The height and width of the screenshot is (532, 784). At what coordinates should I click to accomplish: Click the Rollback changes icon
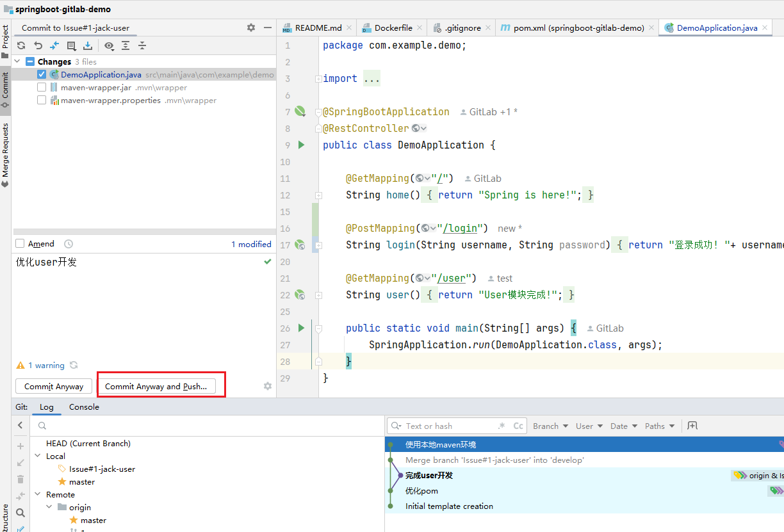point(38,45)
